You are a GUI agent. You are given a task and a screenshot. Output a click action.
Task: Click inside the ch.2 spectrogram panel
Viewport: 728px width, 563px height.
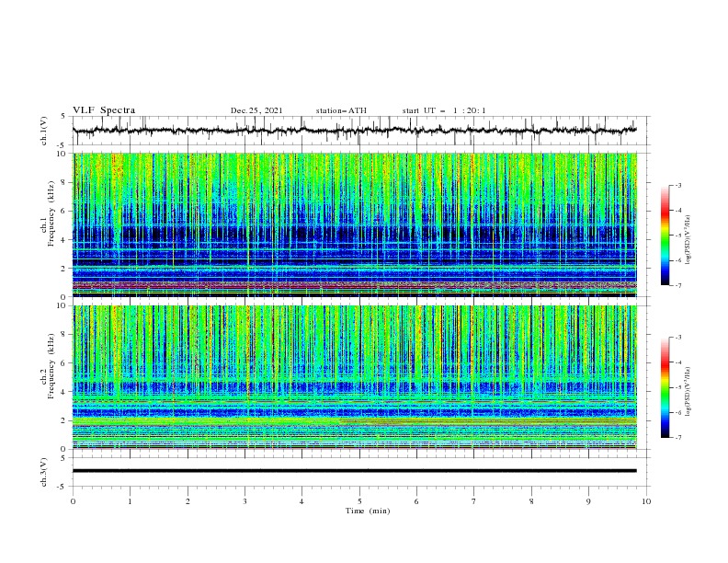355,377
